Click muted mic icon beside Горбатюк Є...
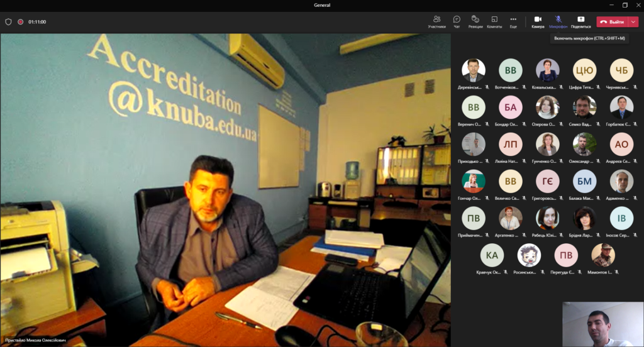 (x=635, y=124)
